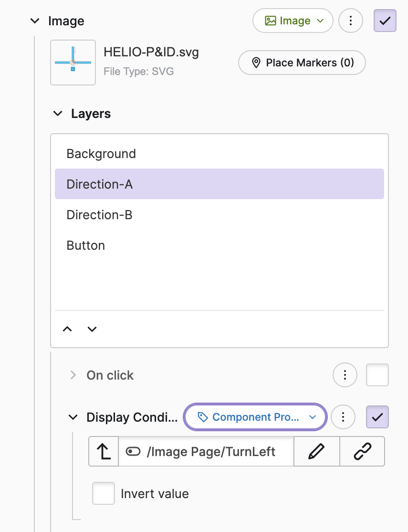408x532 pixels.
Task: Check the Invert value checkbox
Action: [104, 493]
